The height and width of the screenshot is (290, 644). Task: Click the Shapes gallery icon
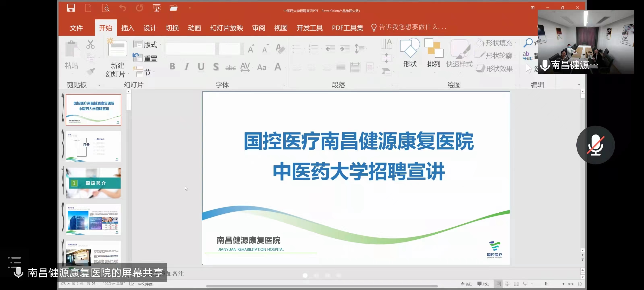click(410, 48)
